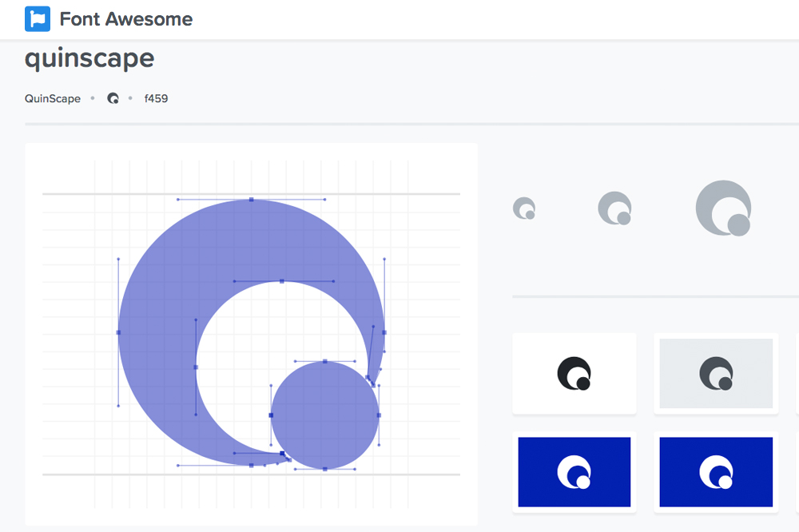This screenshot has height=532, width=799.
Task: Choose the first white-on-blue icon preview
Action: tap(574, 471)
